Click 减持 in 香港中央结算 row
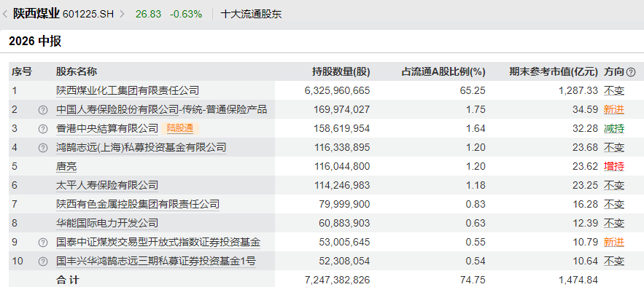Screen dimensions: 644x287 [614, 128]
